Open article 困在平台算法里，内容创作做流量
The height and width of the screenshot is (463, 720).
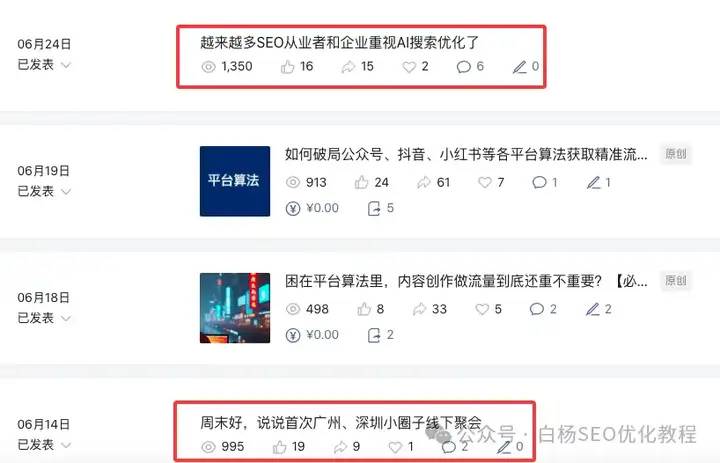point(466,281)
